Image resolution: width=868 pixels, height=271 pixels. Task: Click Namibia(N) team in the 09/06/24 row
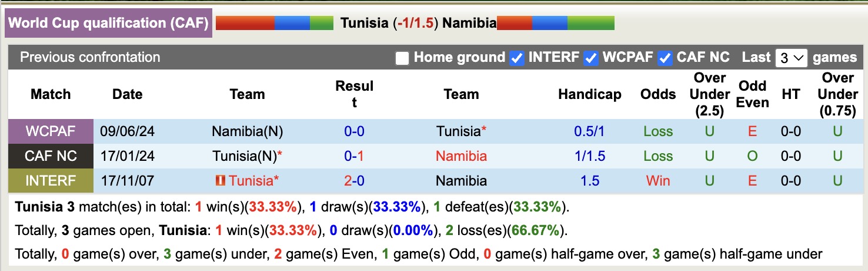(247, 131)
